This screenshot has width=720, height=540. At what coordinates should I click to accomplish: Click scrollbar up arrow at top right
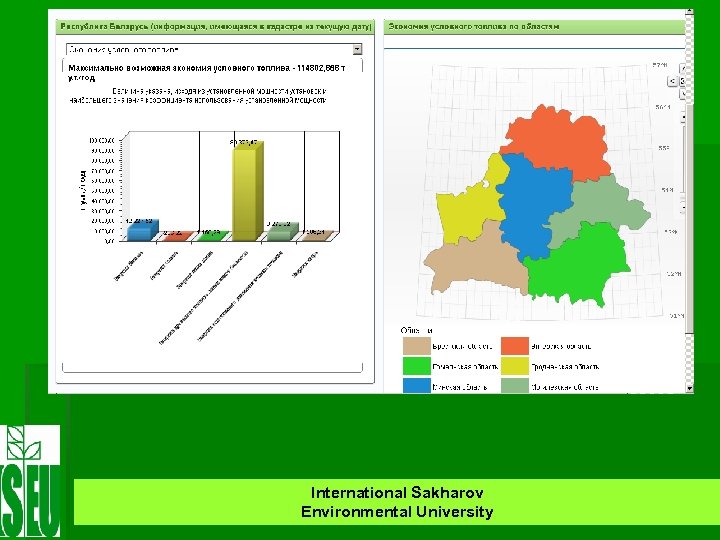coord(689,11)
